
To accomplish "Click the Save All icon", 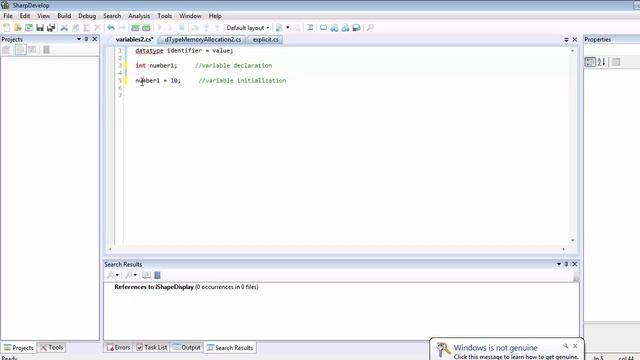I will 51,28.
